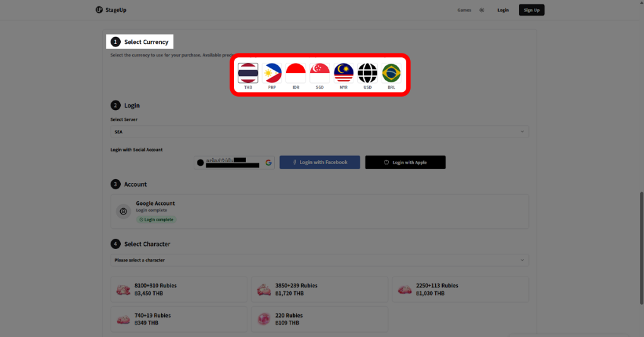The image size is (644, 337).
Task: Select the 220 Rubies package
Action: coord(319,319)
